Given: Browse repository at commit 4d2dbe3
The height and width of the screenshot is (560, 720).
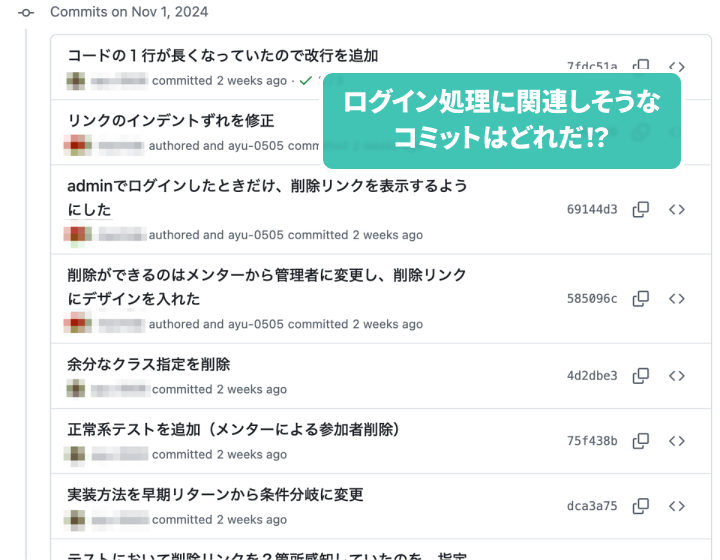Looking at the screenshot, I should point(677,376).
